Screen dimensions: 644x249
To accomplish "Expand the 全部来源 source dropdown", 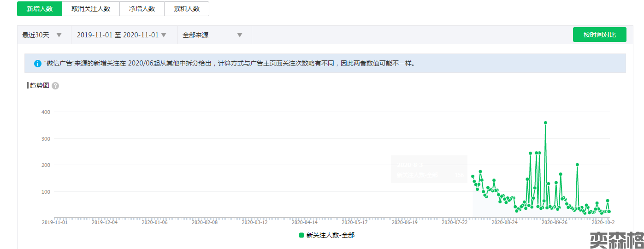I will [x=213, y=35].
